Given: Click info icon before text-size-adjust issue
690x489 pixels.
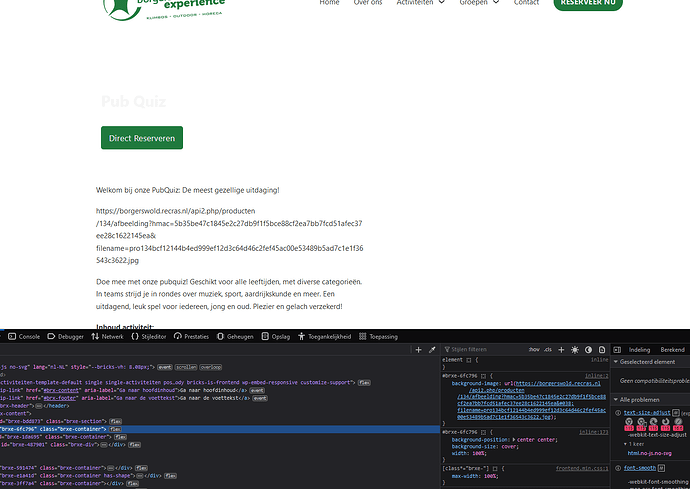Looking at the screenshot, I should coord(618,413).
